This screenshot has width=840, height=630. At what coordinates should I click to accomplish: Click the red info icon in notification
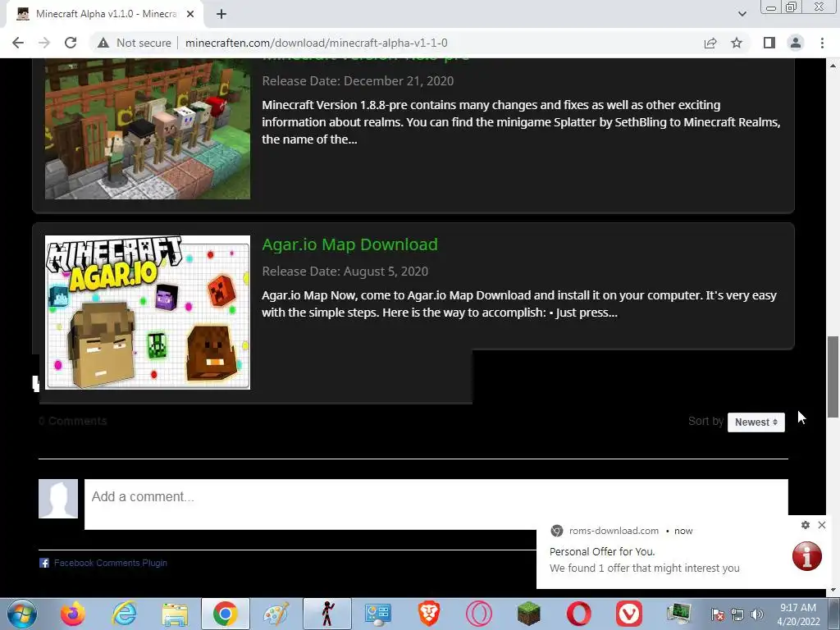click(807, 556)
